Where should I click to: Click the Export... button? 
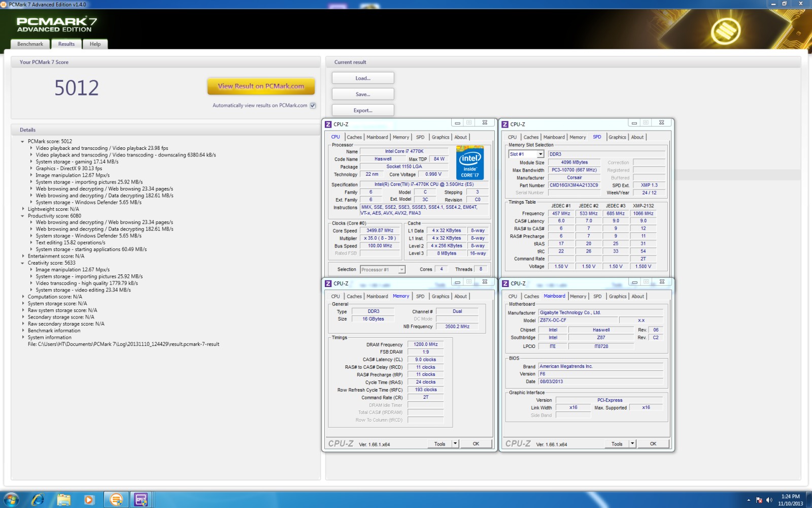(363, 110)
